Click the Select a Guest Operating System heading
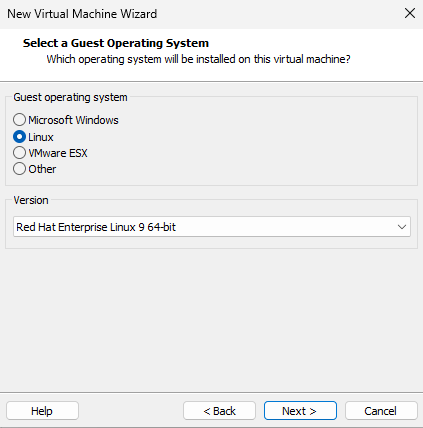The height and width of the screenshot is (428, 423). pos(116,43)
